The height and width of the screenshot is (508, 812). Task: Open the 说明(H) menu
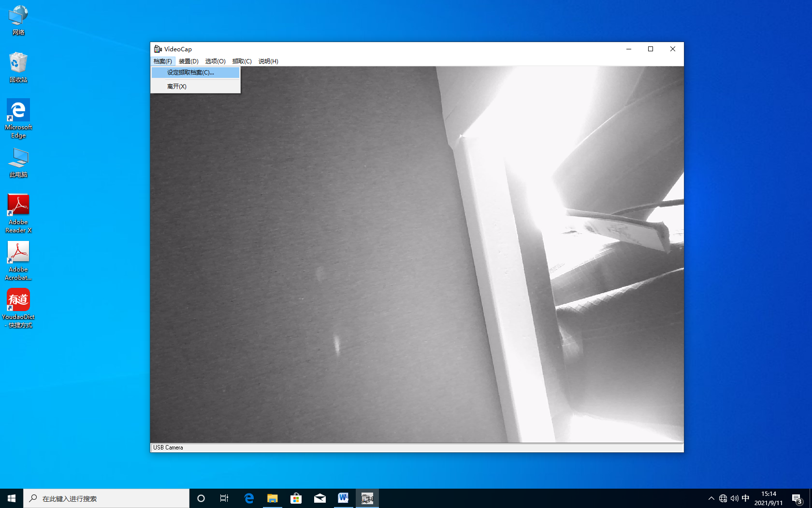pyautogui.click(x=268, y=61)
